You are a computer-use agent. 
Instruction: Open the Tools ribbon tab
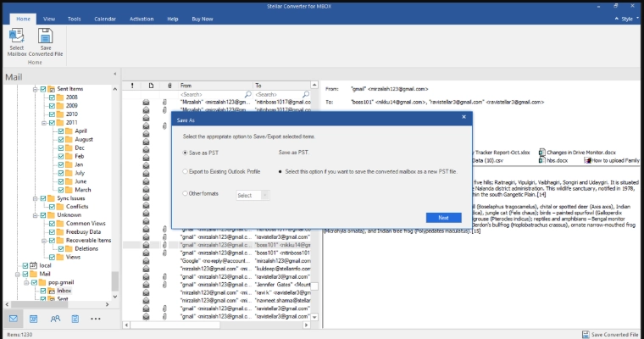pos(74,19)
